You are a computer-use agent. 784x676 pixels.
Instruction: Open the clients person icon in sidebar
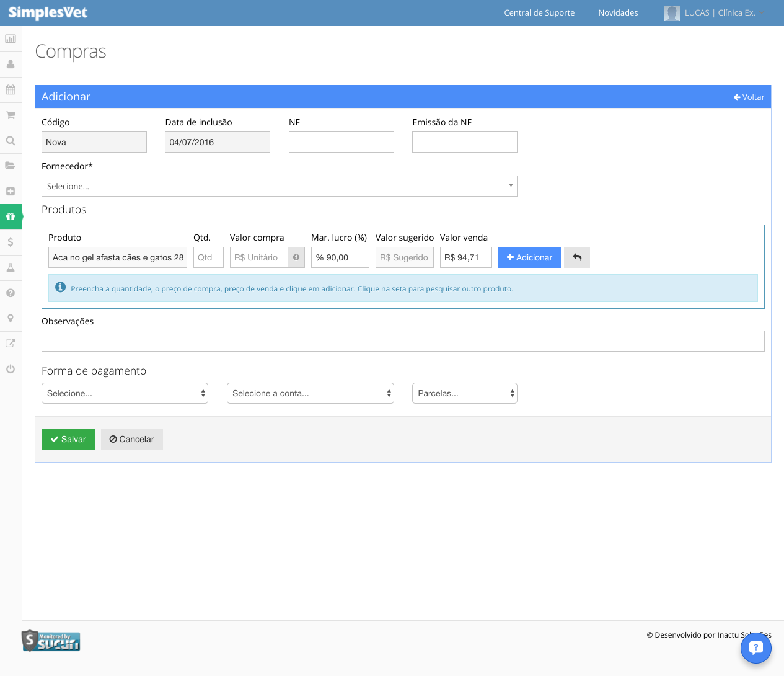(11, 64)
